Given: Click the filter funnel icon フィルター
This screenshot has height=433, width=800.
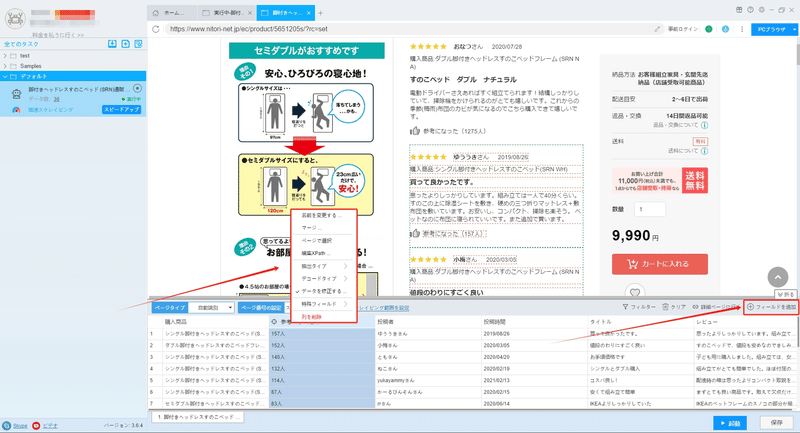Looking at the screenshot, I should (626, 307).
